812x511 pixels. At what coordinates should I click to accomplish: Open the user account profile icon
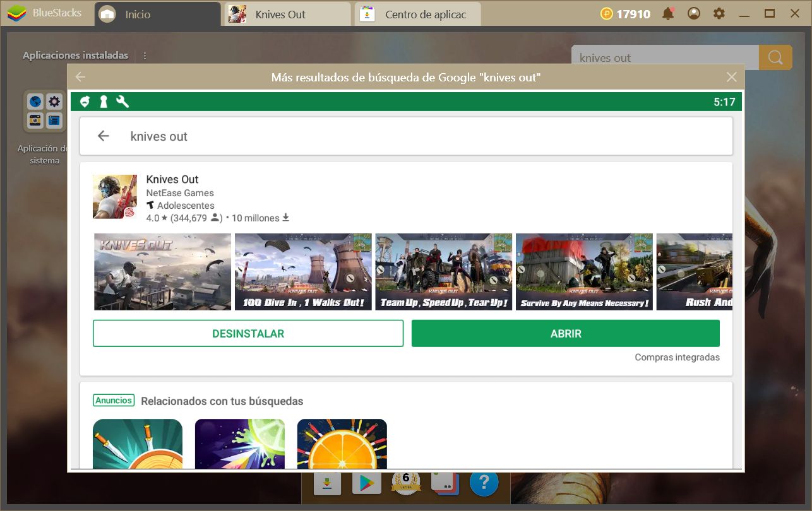click(694, 13)
